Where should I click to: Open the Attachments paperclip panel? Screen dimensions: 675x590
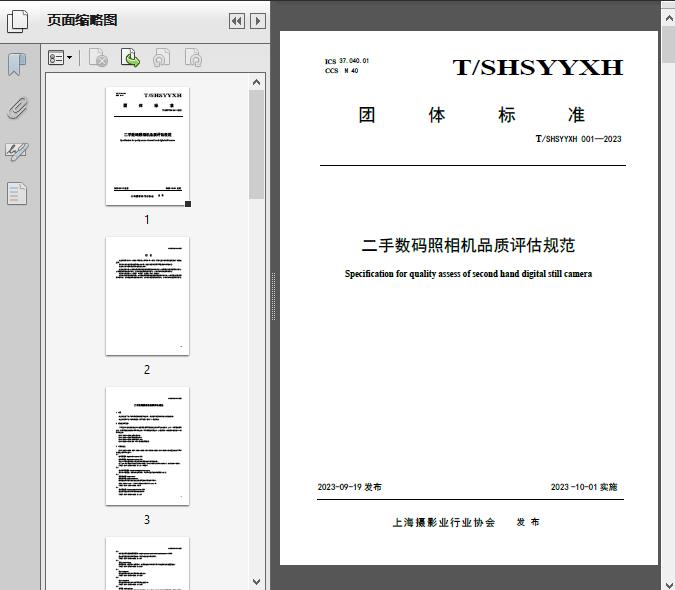click(x=18, y=108)
